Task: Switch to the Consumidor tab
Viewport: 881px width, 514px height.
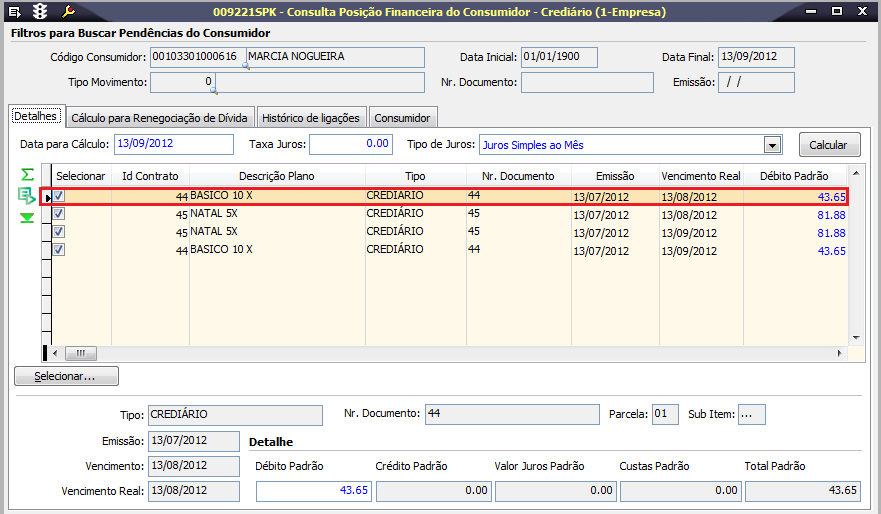Action: [402, 118]
